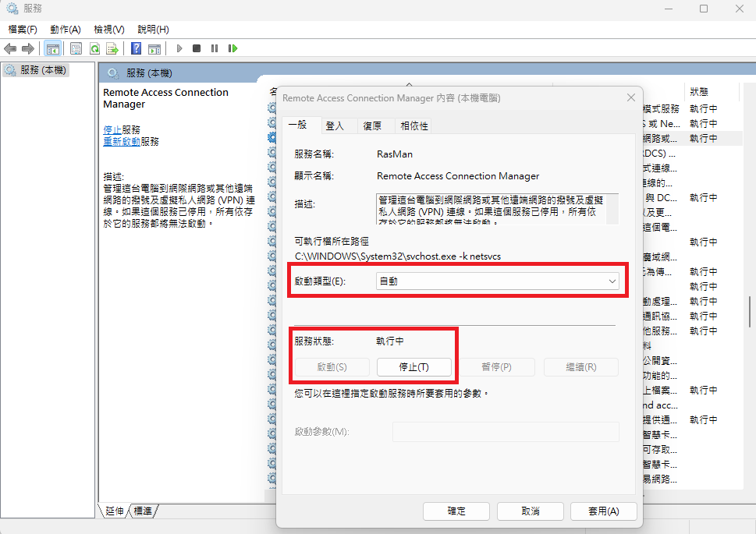Click the 重新啟動 service link
The height and width of the screenshot is (534, 756).
tap(122, 141)
